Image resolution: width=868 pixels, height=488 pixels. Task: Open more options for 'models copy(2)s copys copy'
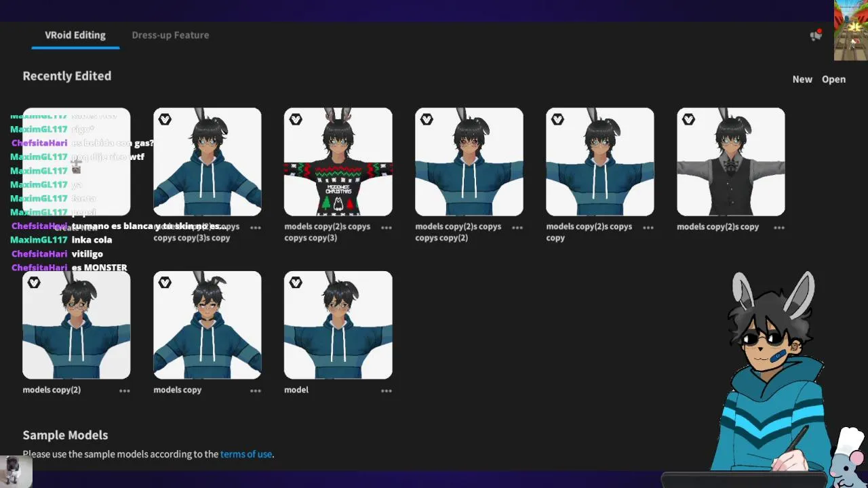pyautogui.click(x=648, y=228)
